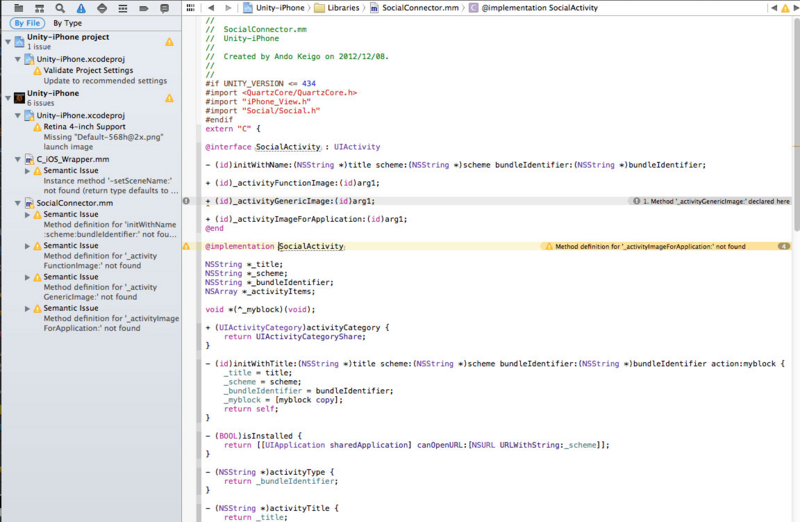The height and width of the screenshot is (522, 800).
Task: Select the Issue navigator warning icon
Action: tap(81, 8)
